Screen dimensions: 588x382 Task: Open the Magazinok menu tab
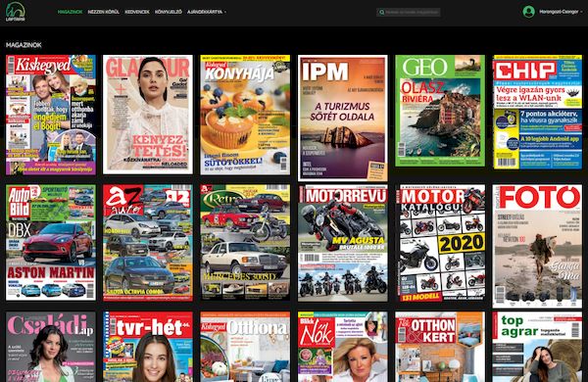pyautogui.click(x=70, y=12)
